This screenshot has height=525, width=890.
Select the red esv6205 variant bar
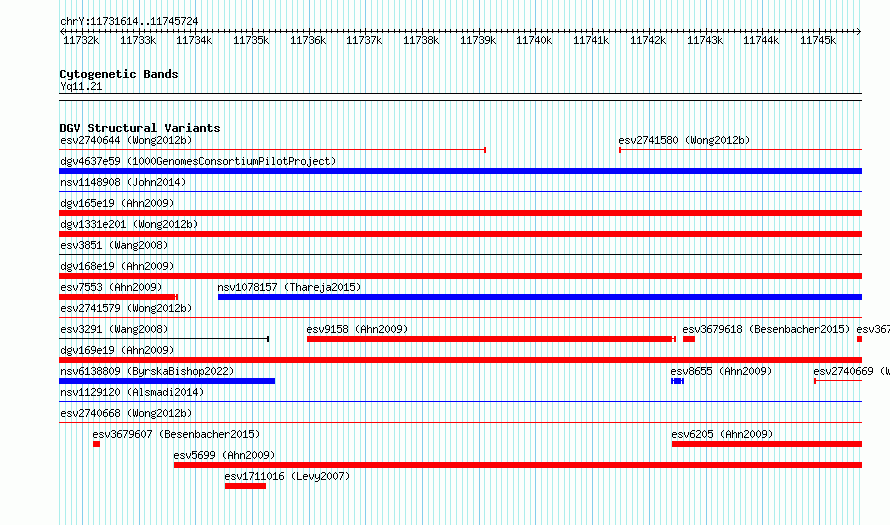pyautogui.click(x=767, y=444)
